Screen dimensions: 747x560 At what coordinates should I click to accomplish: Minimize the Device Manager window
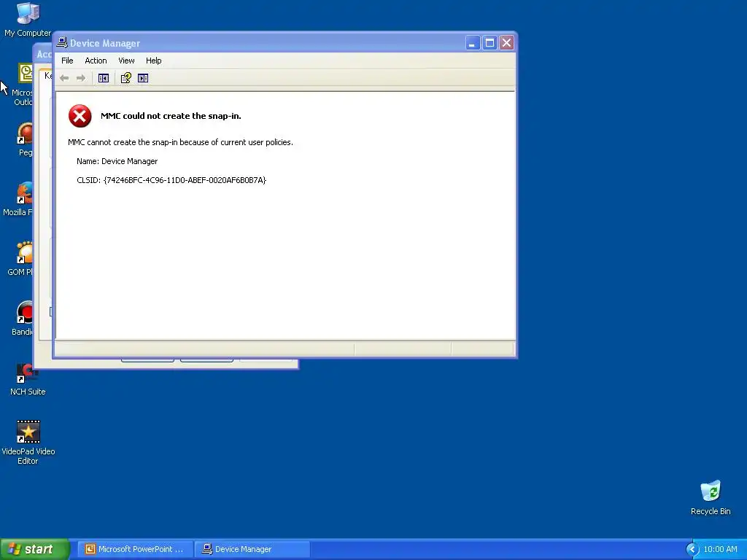tap(472, 43)
